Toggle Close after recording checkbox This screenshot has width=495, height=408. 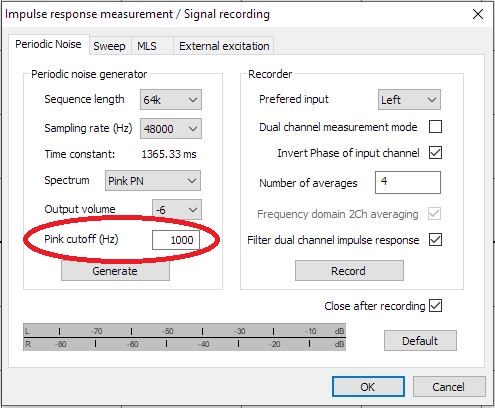click(x=435, y=306)
